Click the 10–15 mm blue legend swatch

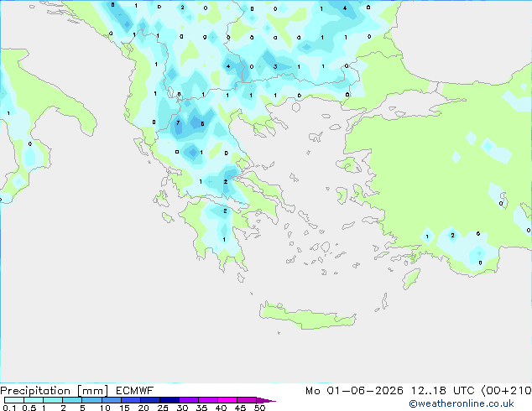click(x=111, y=400)
